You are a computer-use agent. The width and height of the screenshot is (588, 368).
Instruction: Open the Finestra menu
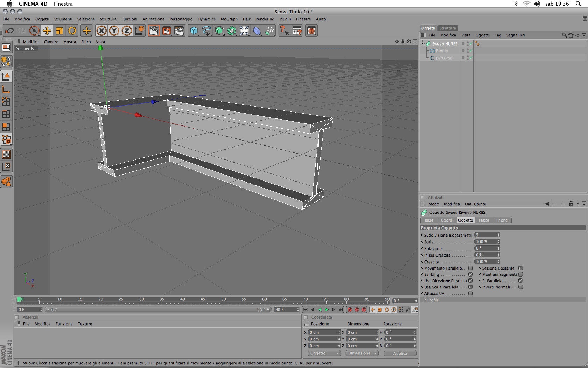pos(63,4)
